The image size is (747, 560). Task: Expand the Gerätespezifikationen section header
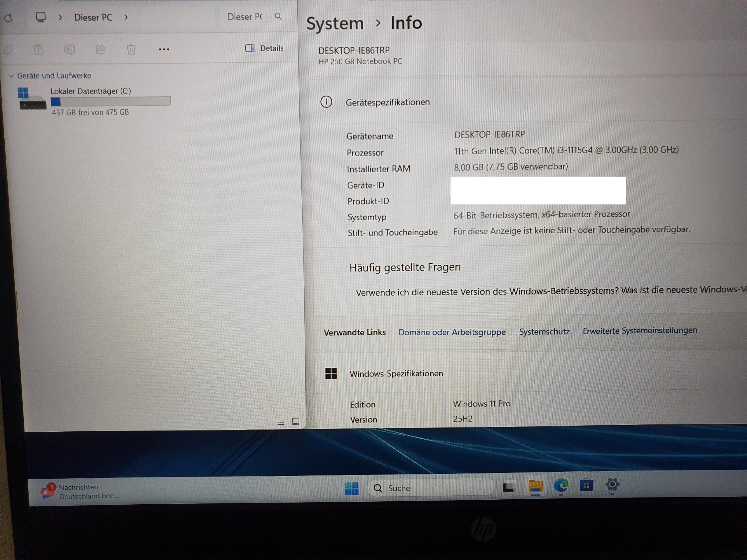[x=387, y=102]
